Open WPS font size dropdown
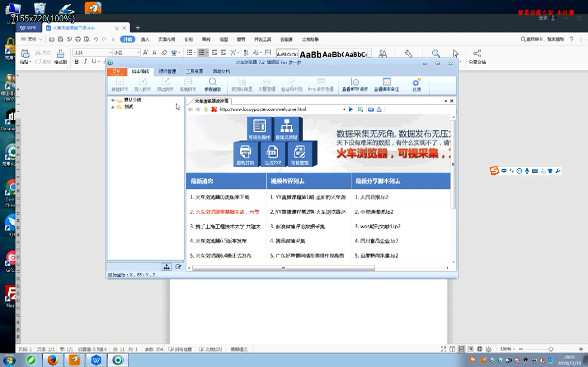This screenshot has height=367, width=588. coord(138,53)
